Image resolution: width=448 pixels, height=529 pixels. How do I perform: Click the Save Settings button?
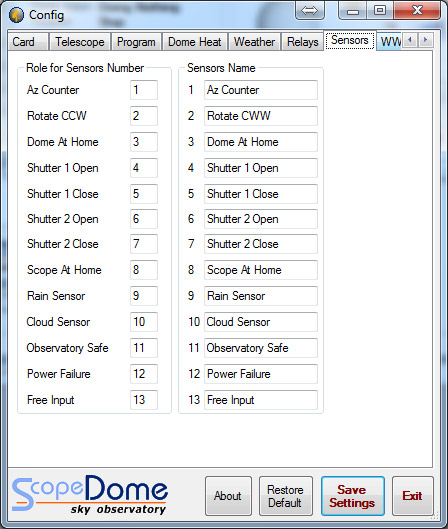tap(353, 496)
